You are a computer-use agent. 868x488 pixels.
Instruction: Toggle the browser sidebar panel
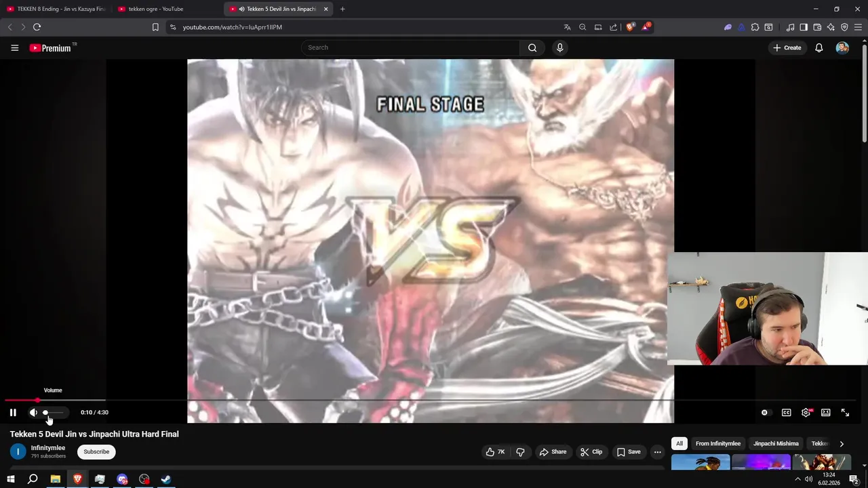click(804, 27)
